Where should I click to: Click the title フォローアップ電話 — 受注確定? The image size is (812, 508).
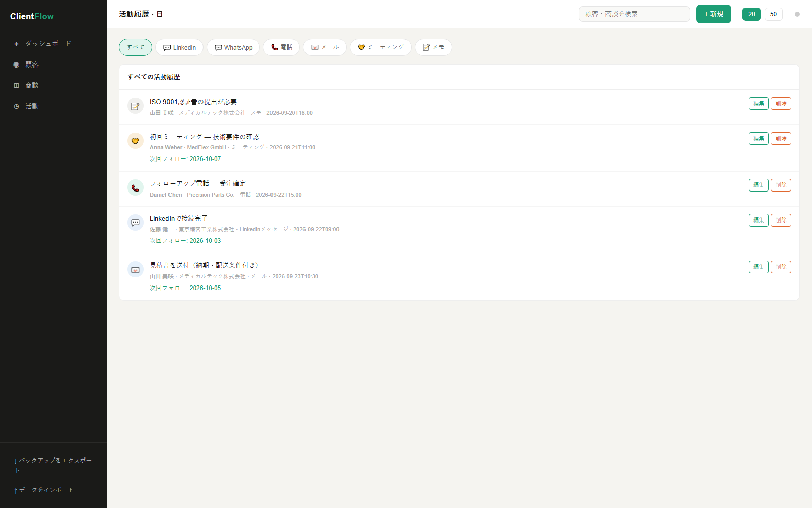click(x=197, y=183)
